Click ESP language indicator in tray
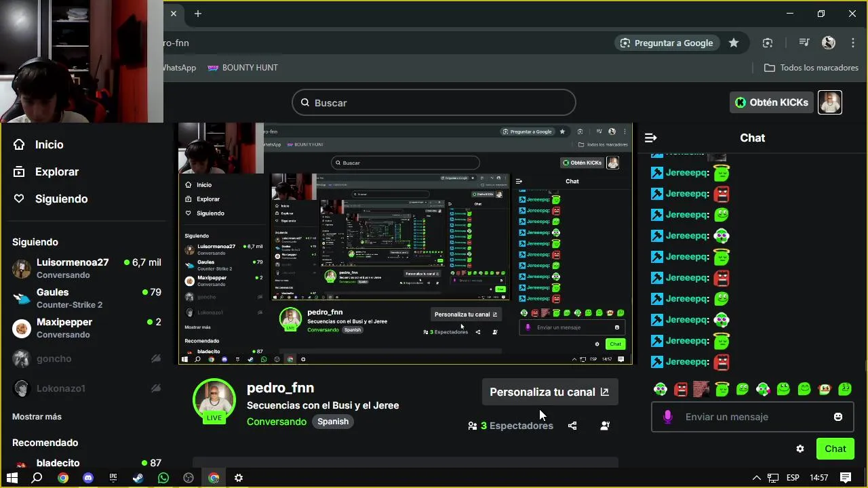Screen dimensions: 868x488 [793, 478]
